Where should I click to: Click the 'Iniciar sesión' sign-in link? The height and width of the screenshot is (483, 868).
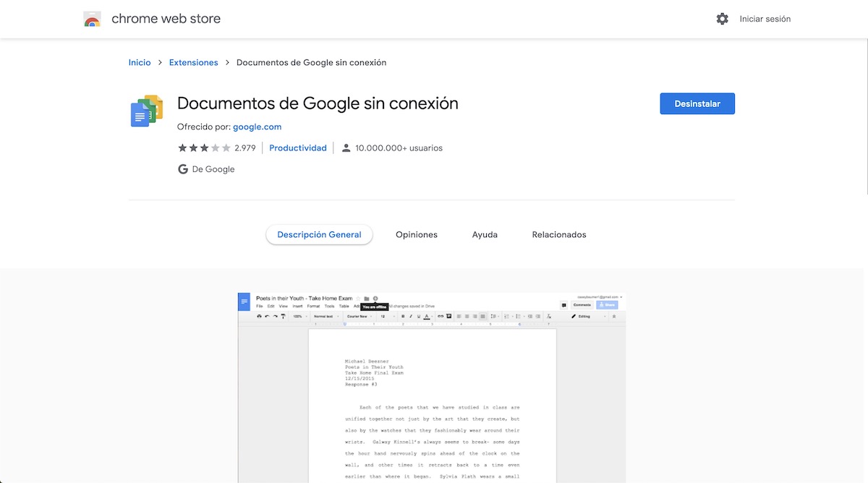(x=765, y=19)
